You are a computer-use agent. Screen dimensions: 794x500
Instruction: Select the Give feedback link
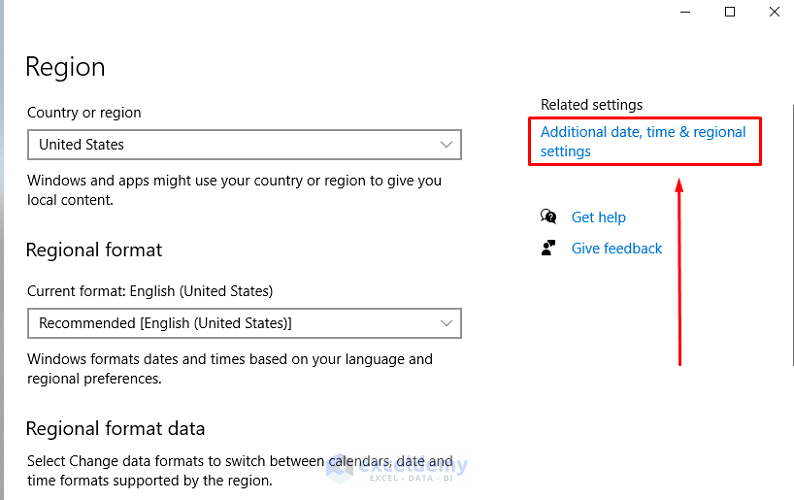[616, 248]
